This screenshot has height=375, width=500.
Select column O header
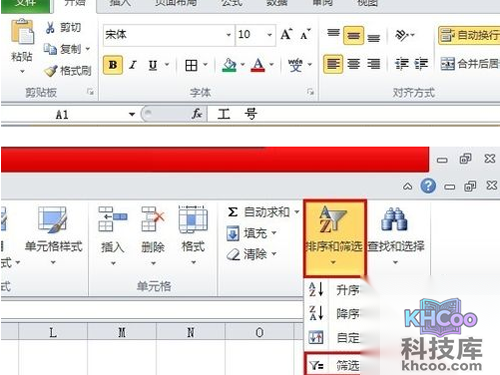259,332
